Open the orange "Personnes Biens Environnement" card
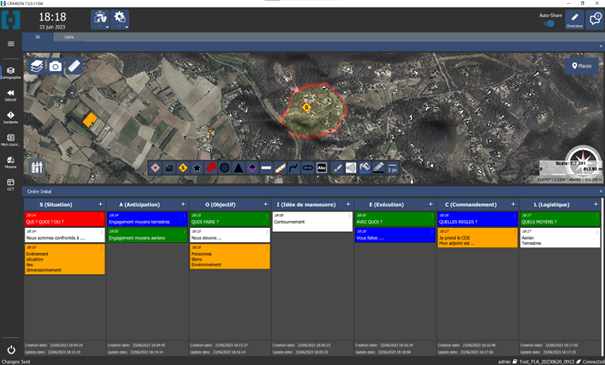 (230, 257)
